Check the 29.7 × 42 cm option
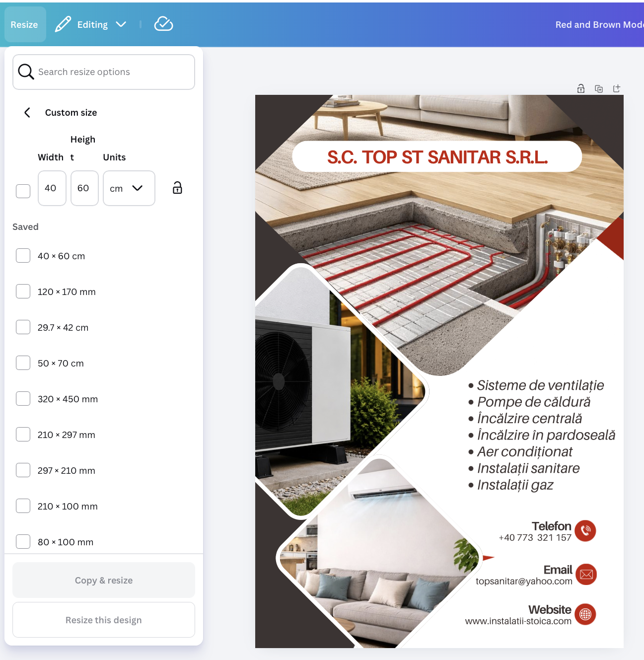 pyautogui.click(x=23, y=327)
